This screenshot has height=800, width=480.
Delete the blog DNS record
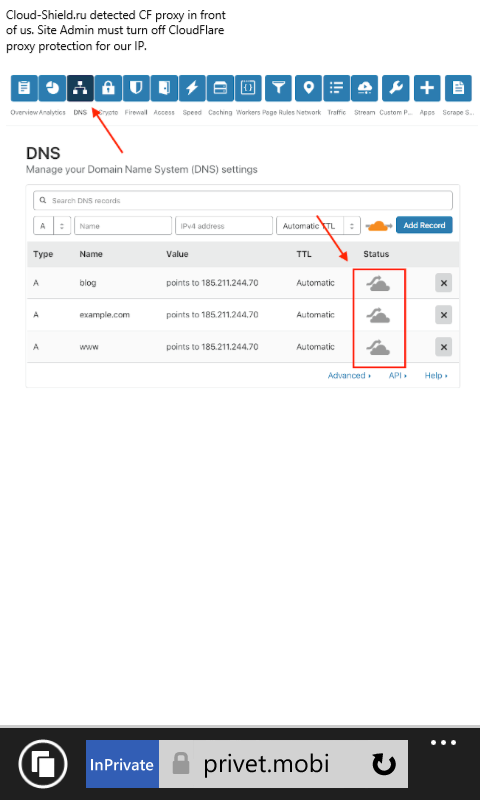tap(443, 283)
